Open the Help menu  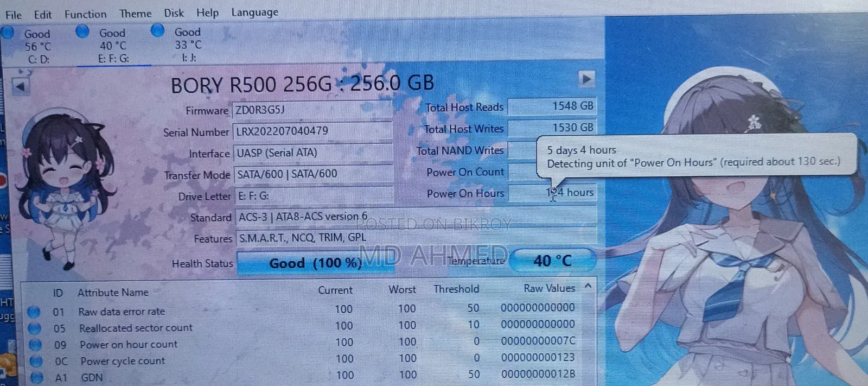click(207, 12)
